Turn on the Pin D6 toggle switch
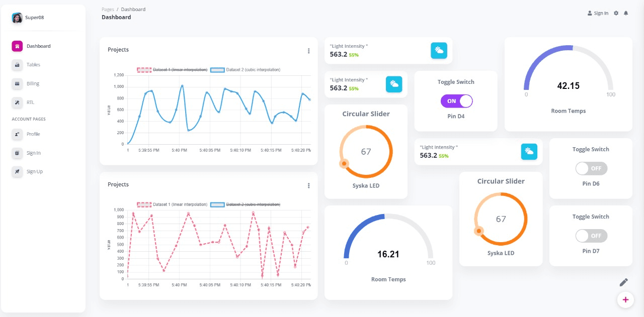Image resolution: width=644 pixels, height=317 pixels. 591,168
